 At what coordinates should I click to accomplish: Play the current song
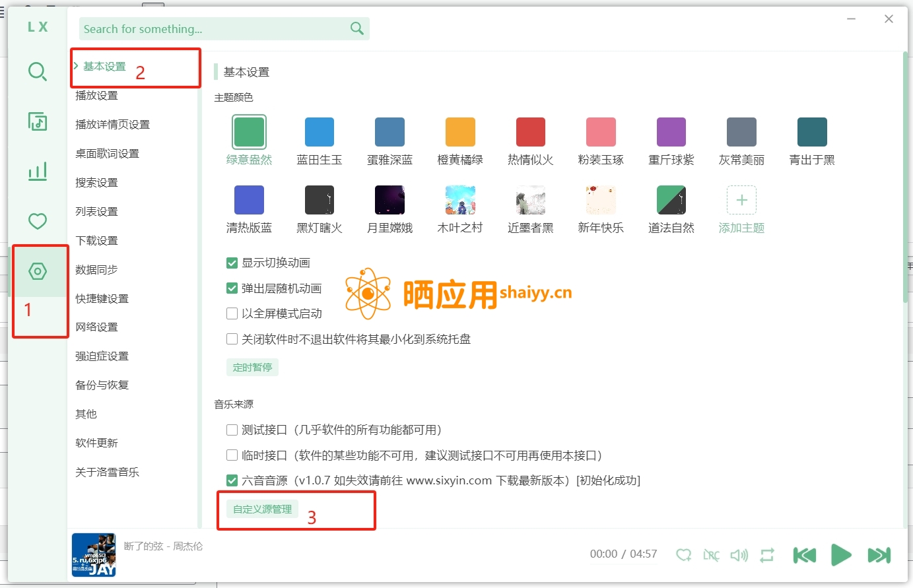click(x=841, y=555)
